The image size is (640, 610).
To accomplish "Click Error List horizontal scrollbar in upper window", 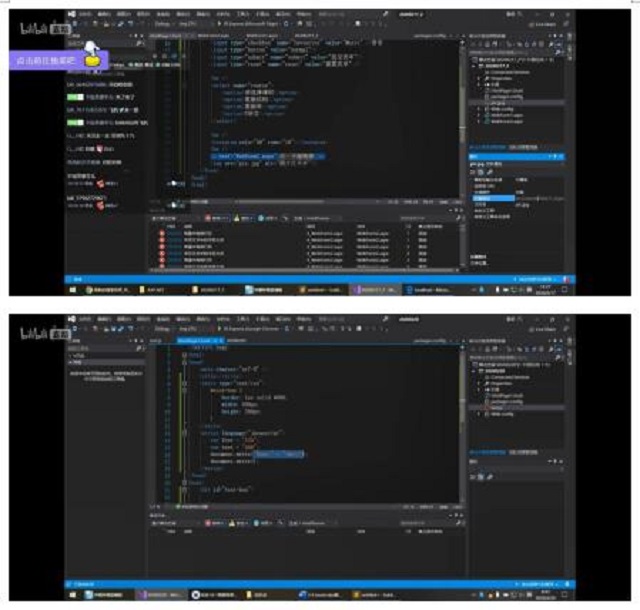I will [304, 270].
